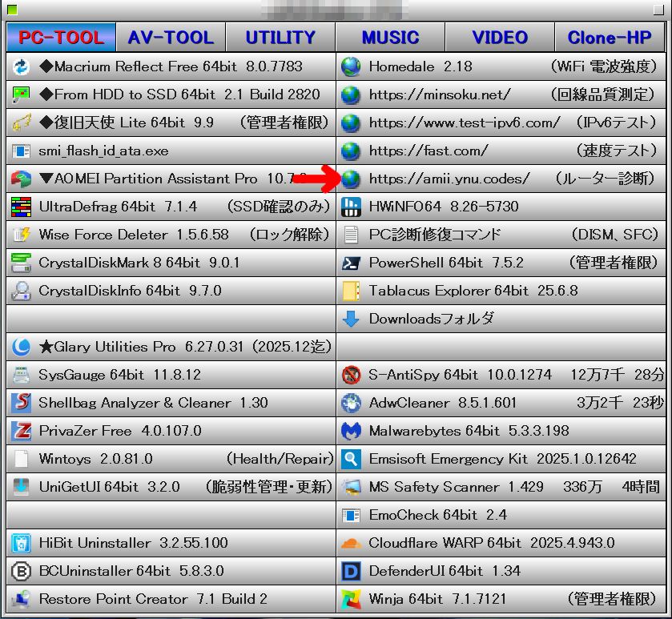This screenshot has height=619, width=672.
Task: Click the "(脆弱性管理・更新)" note text
Action: point(268,487)
